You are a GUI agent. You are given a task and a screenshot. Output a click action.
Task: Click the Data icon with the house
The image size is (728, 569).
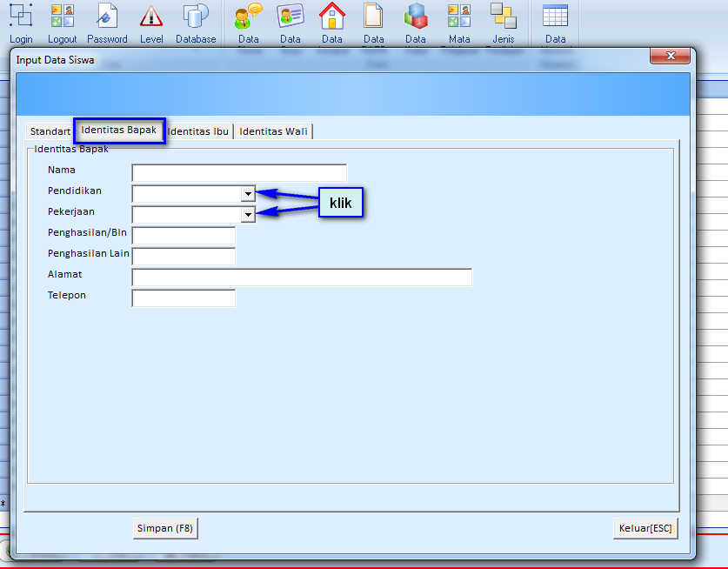point(332,17)
